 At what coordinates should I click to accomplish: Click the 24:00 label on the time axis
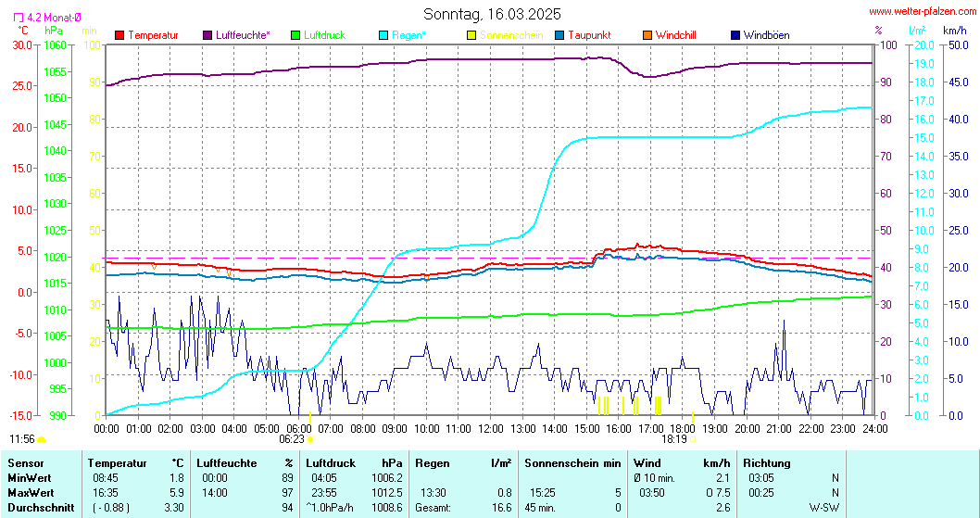pyautogui.click(x=874, y=428)
